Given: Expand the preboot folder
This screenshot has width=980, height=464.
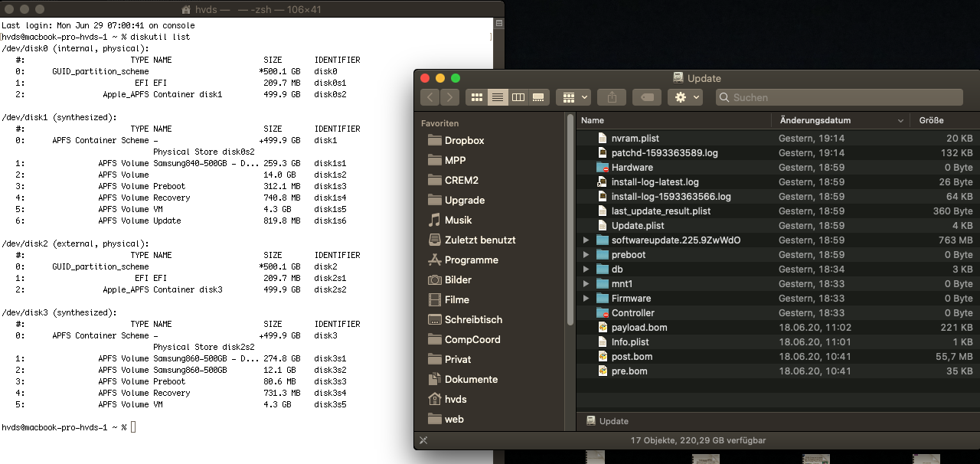Looking at the screenshot, I should pos(586,255).
